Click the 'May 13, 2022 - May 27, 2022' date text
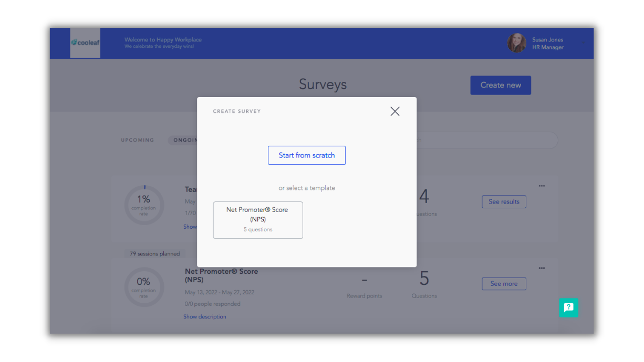Image resolution: width=644 pixels, height=362 pixels. pos(220,292)
